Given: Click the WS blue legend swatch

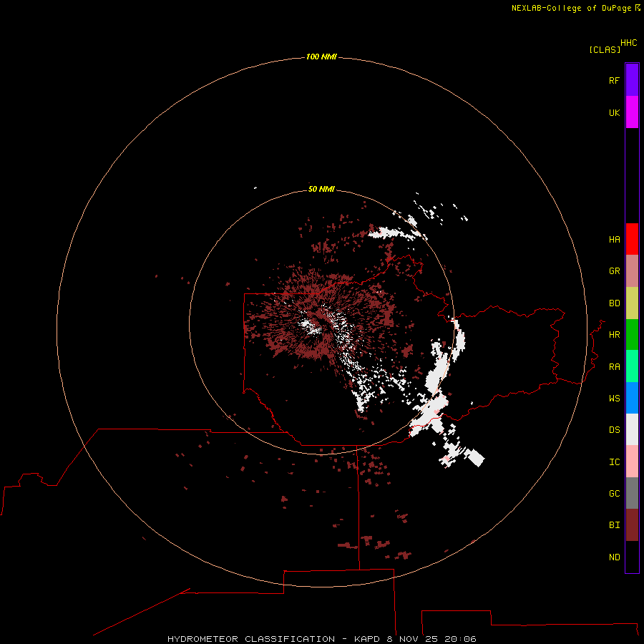Looking at the screenshot, I should [632, 398].
